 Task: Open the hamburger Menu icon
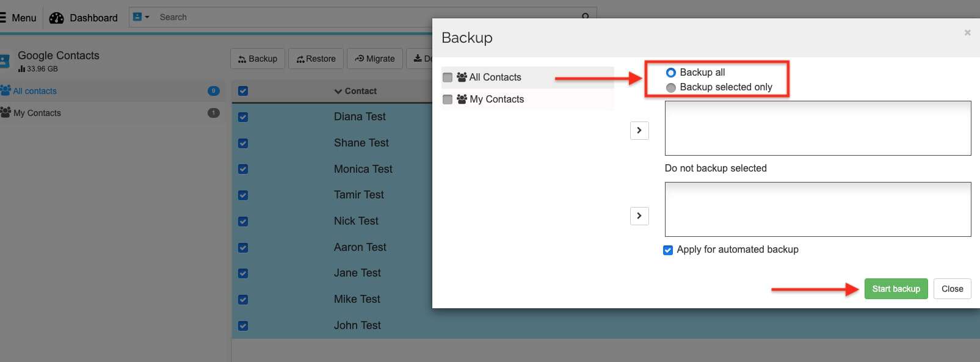3,18
